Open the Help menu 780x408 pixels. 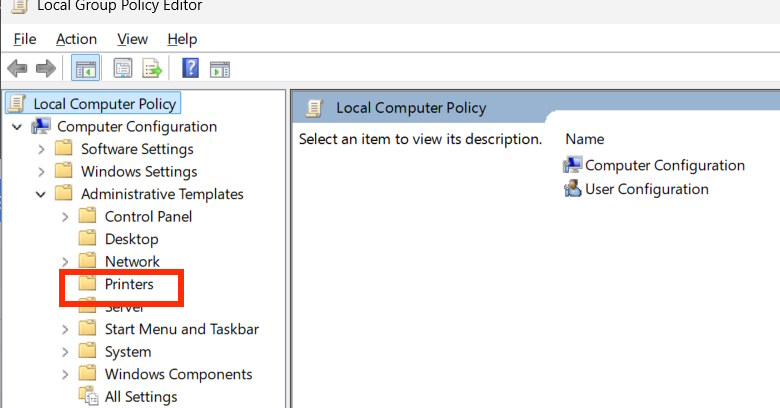coord(182,39)
